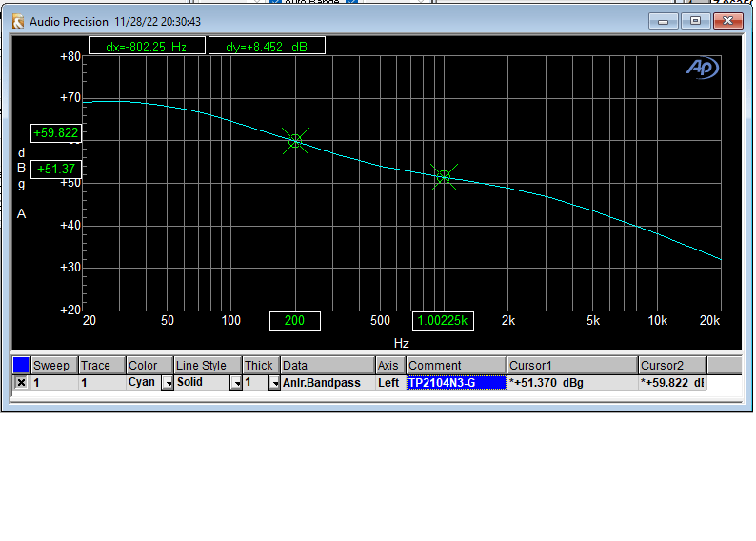The width and height of the screenshot is (756, 541).
Task: Click the Audio Precision title bar icon
Action: (18, 22)
